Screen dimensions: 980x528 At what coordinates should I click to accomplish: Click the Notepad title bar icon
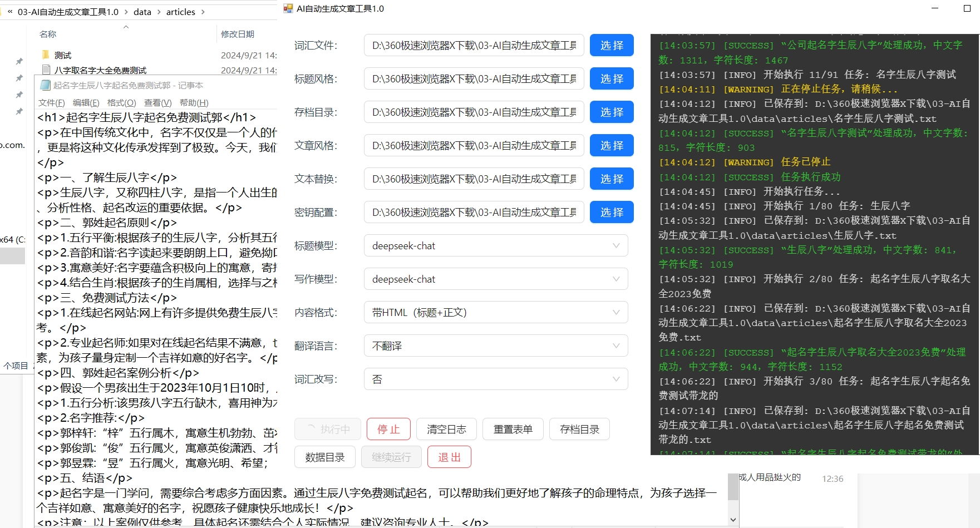click(x=45, y=85)
